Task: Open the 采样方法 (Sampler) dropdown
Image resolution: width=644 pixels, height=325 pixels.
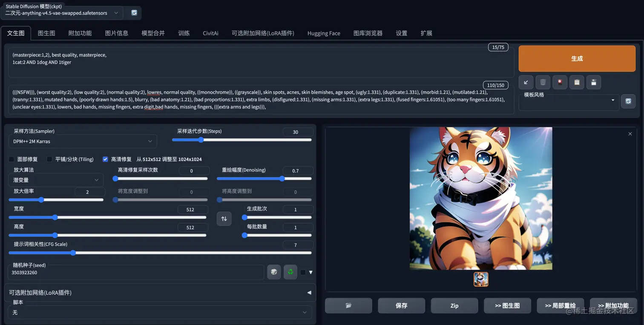Action: pyautogui.click(x=83, y=141)
